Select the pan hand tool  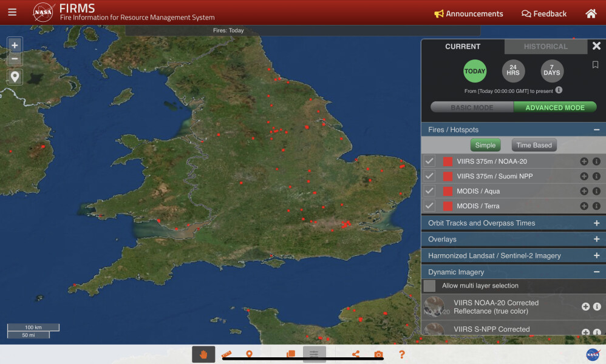[203, 354]
